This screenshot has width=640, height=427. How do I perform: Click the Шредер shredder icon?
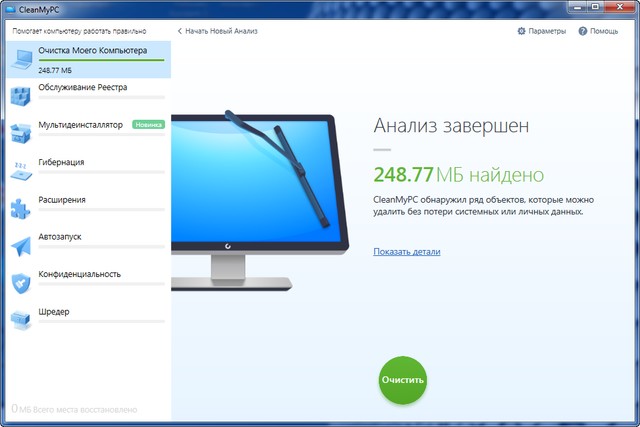20,320
